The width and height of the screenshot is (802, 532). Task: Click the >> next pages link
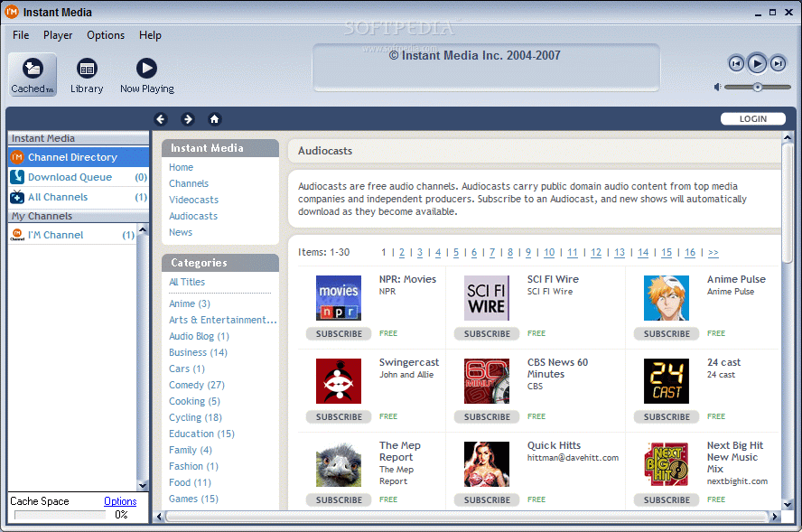(x=713, y=252)
